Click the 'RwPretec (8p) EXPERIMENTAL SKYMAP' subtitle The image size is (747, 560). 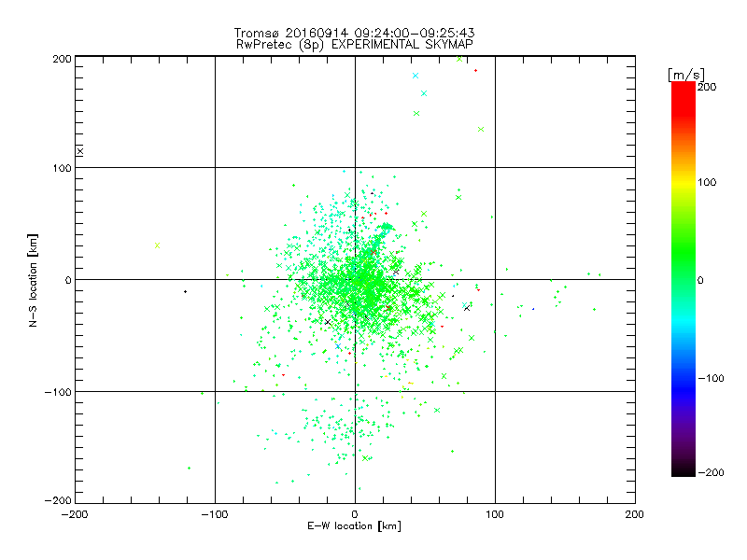(355, 45)
